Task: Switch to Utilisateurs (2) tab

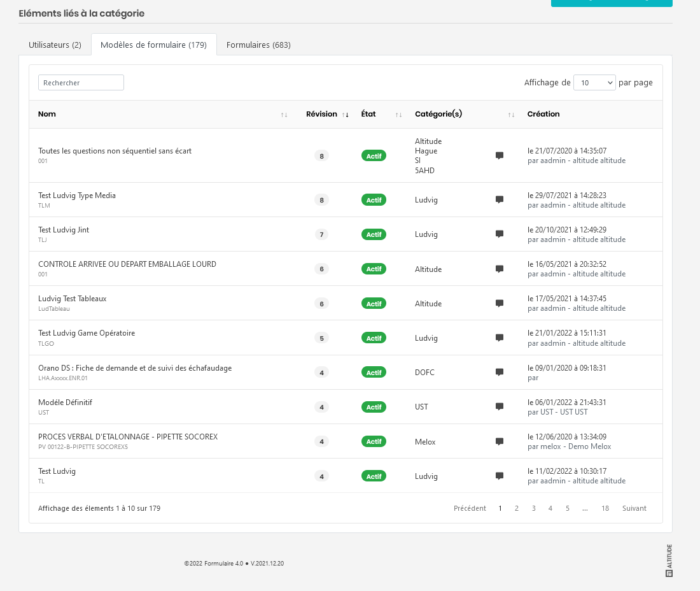Action: (55, 45)
